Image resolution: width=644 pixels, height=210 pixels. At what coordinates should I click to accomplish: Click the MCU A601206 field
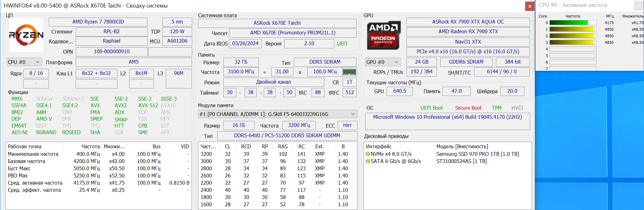coord(177,41)
